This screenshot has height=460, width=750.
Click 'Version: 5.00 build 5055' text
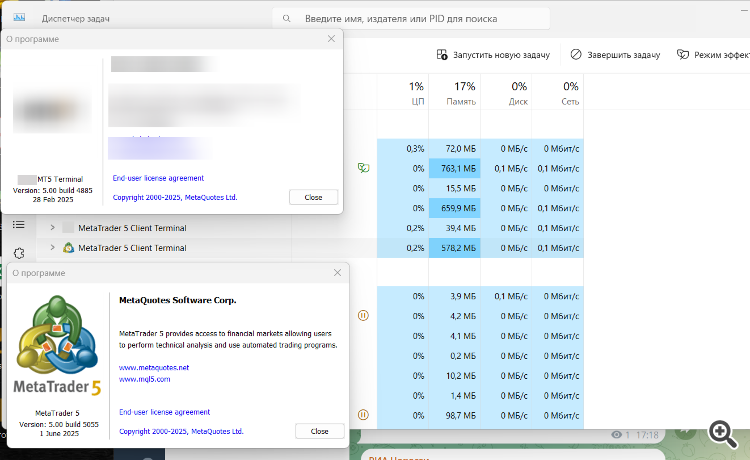[59, 424]
